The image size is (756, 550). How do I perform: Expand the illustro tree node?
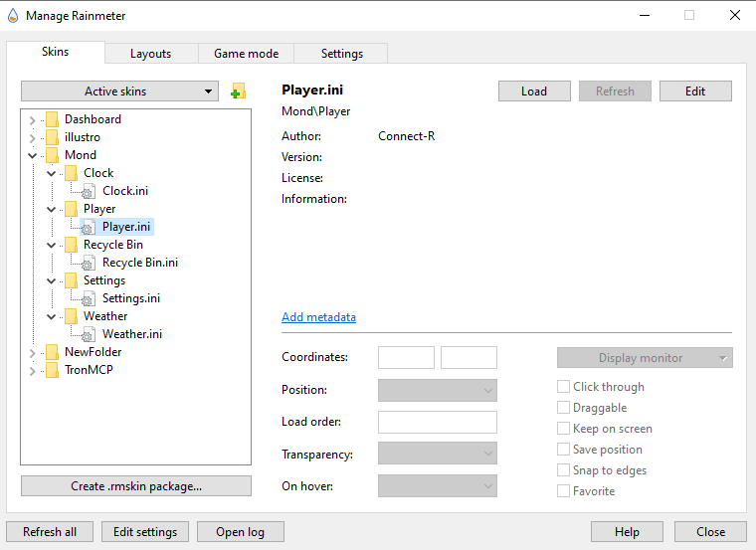click(32, 138)
